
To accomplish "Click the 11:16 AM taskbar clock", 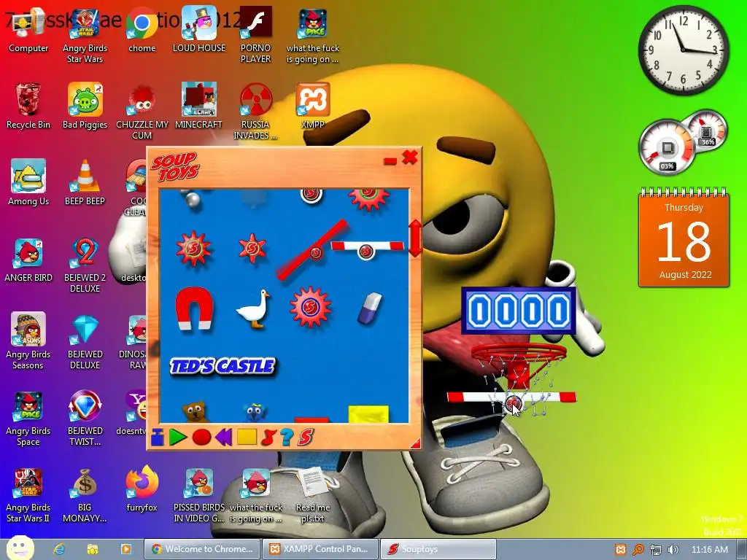I will tap(709, 550).
